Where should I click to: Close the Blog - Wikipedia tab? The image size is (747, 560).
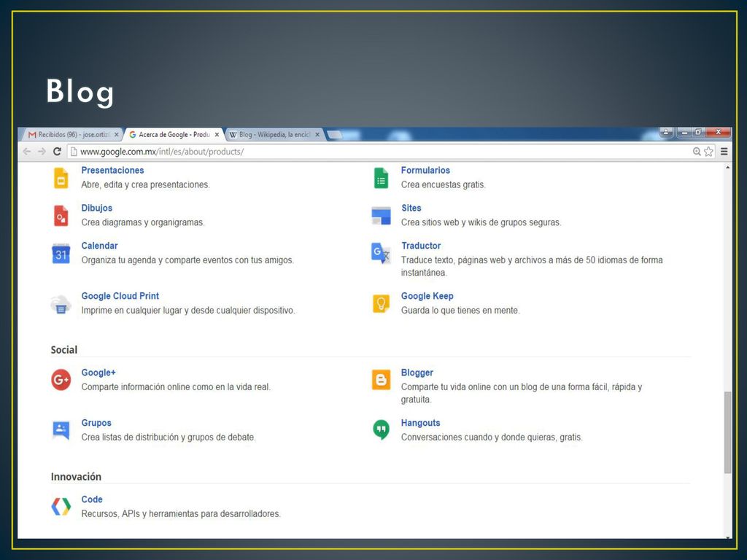(x=317, y=135)
